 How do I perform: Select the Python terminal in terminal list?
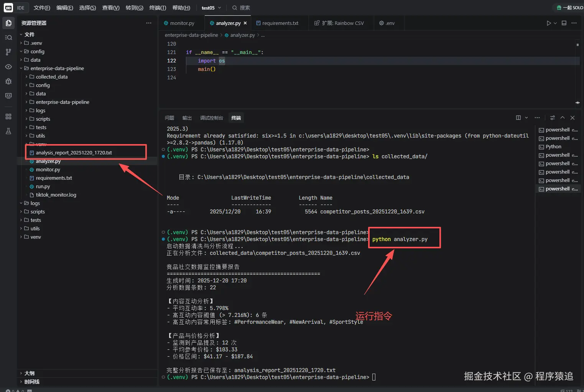pyautogui.click(x=558, y=147)
